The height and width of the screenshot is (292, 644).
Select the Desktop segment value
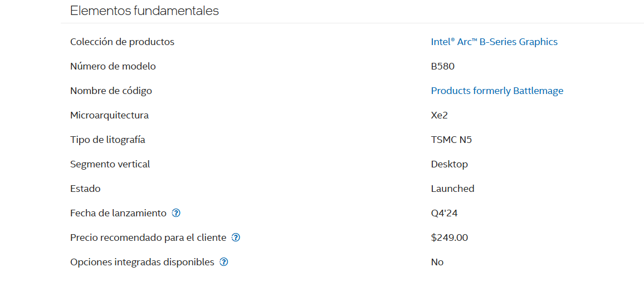point(450,165)
